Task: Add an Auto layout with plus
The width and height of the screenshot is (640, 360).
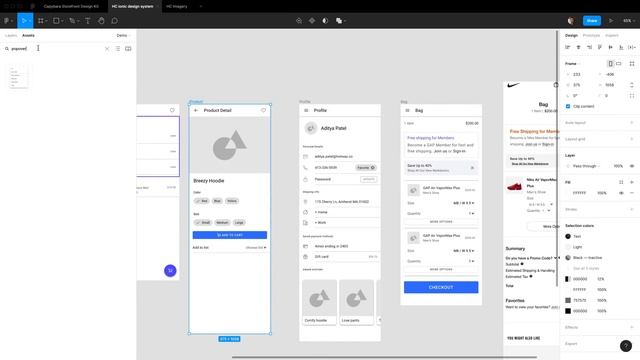Action: coord(632,122)
